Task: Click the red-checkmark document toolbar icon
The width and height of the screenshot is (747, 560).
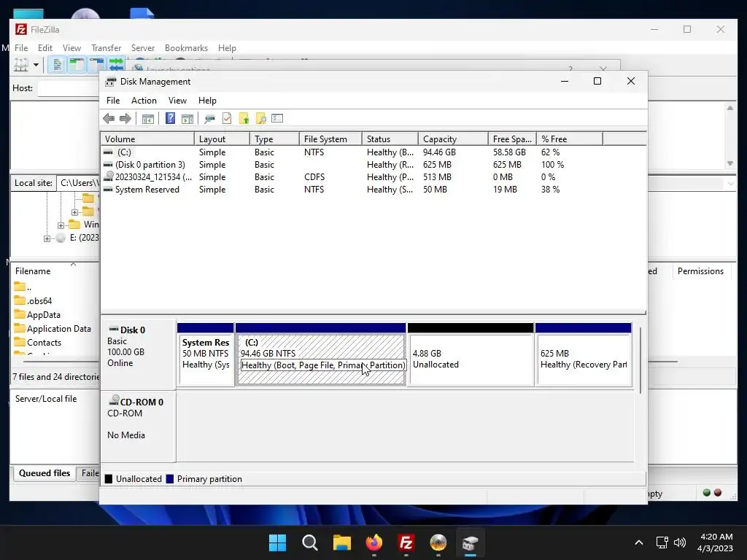Action: point(227,119)
